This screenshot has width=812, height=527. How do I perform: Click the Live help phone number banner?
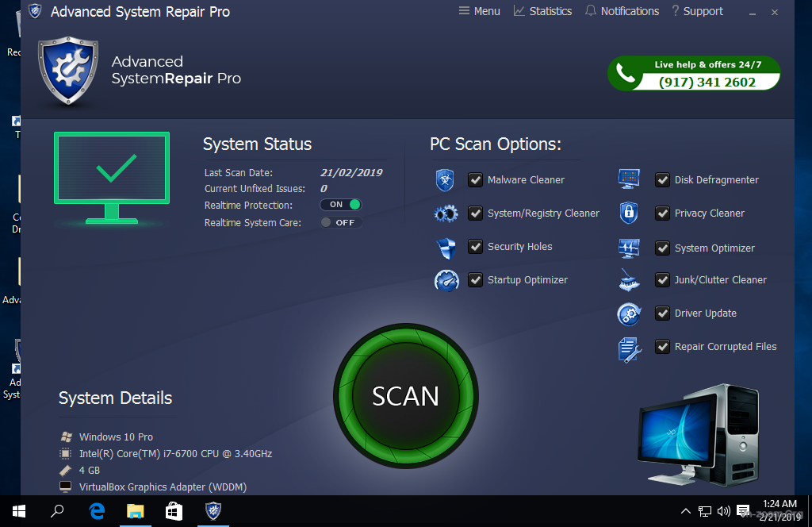point(694,74)
